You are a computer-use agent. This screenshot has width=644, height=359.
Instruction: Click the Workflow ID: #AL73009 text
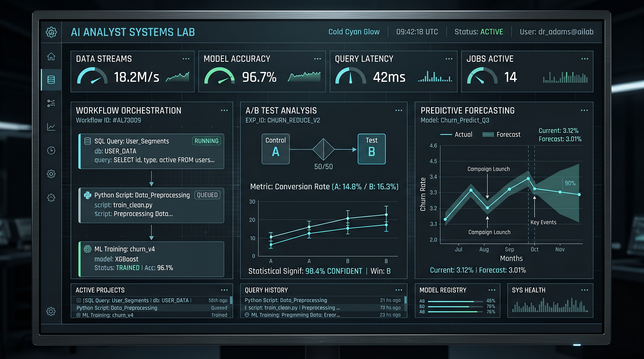pos(108,120)
